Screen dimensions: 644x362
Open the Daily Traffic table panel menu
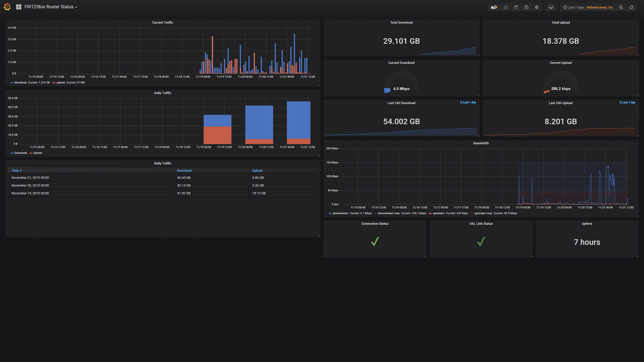click(x=163, y=163)
